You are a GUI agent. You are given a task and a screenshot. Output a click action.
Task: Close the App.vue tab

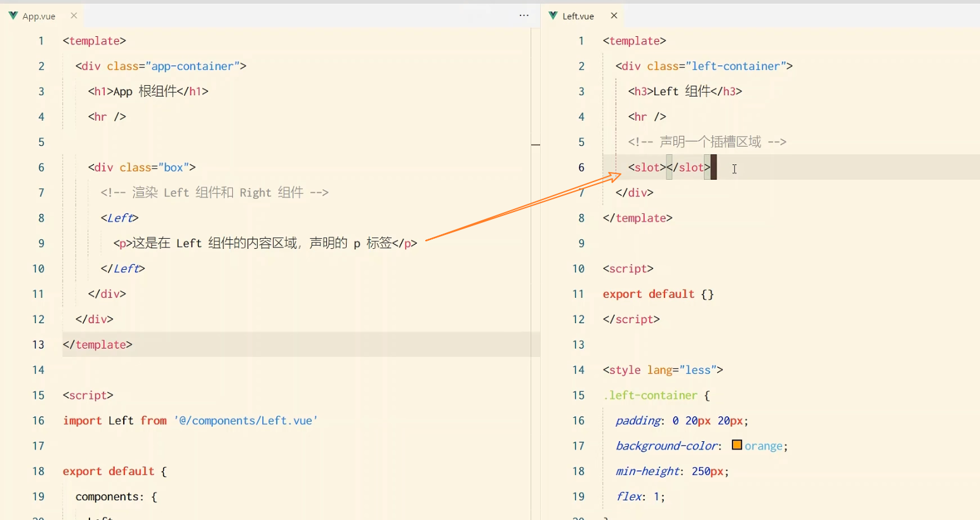[74, 16]
